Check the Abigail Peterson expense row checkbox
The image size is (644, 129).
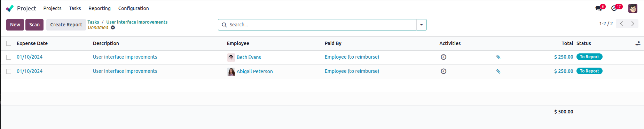[9, 71]
